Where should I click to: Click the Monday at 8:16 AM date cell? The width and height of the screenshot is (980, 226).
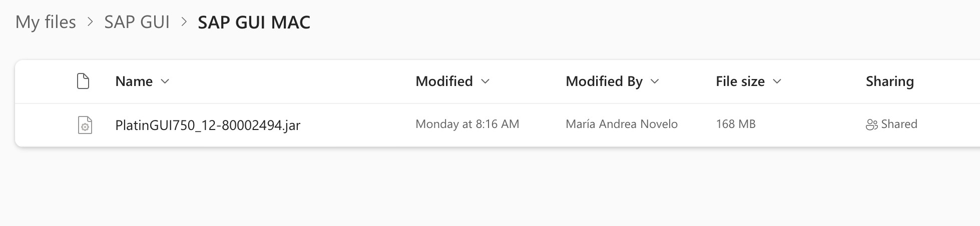click(x=467, y=124)
